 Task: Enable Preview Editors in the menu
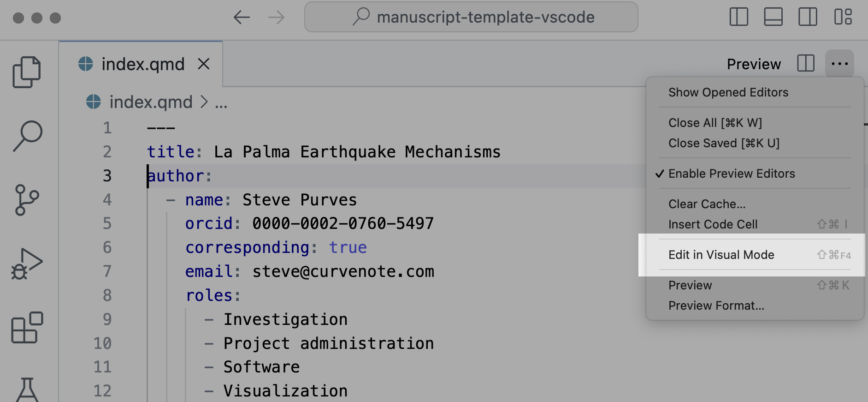coord(732,174)
